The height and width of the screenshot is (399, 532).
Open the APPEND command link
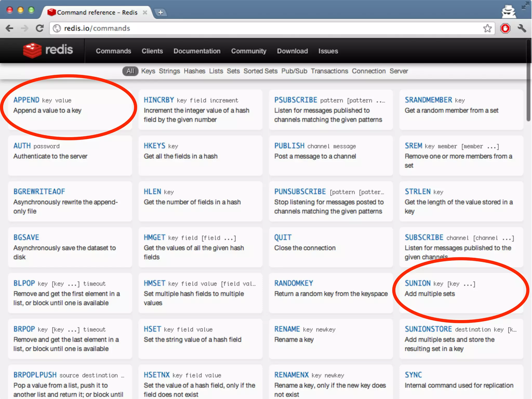click(x=26, y=100)
